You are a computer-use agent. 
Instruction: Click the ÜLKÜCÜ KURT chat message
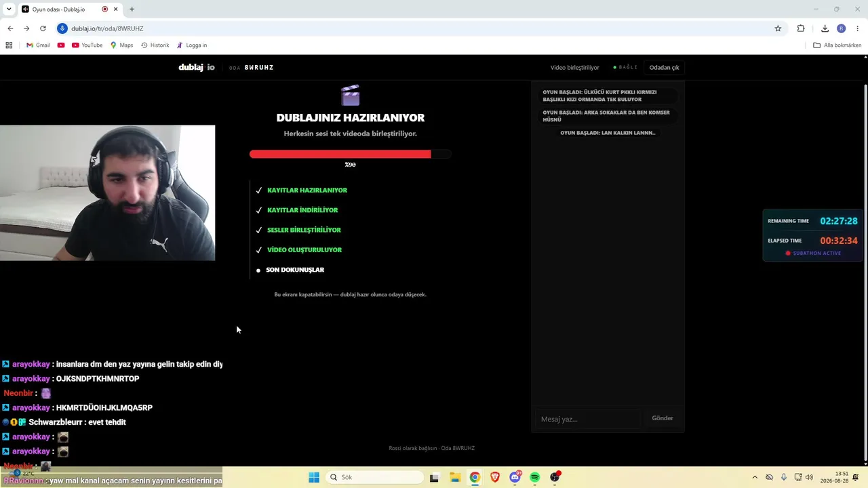coord(608,96)
